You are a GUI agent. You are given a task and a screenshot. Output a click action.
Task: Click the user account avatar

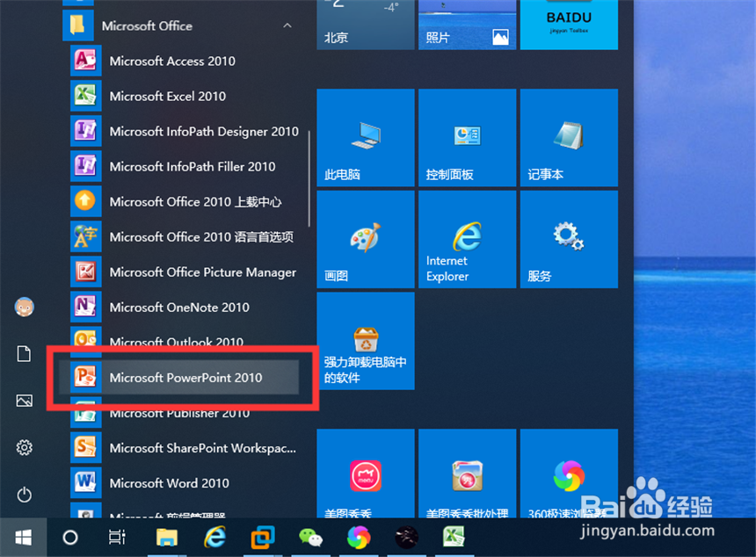(x=24, y=307)
